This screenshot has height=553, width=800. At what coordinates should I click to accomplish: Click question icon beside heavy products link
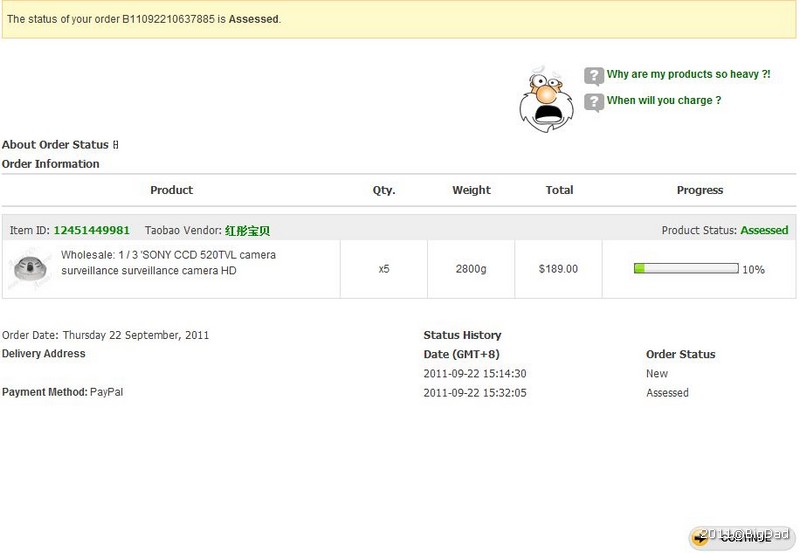point(594,76)
